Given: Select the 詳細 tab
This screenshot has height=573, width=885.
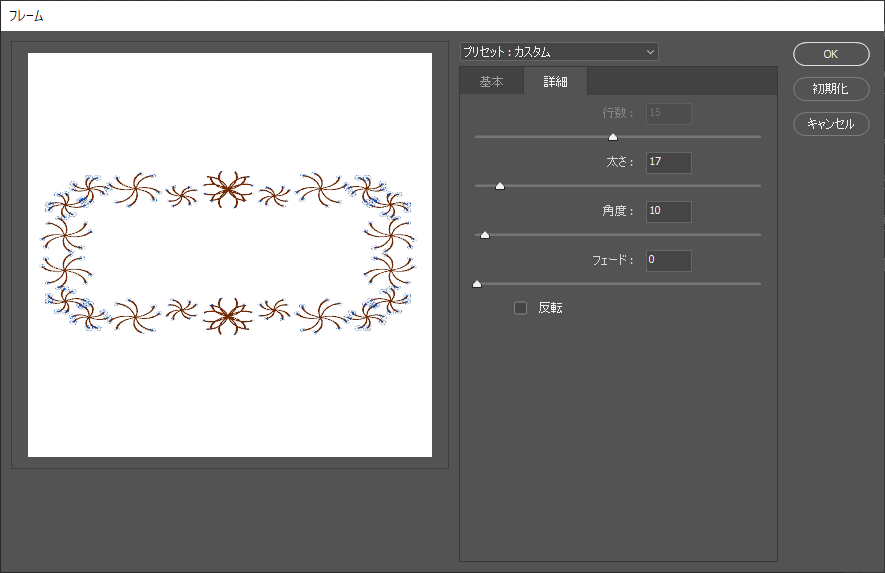Looking at the screenshot, I should (x=555, y=82).
